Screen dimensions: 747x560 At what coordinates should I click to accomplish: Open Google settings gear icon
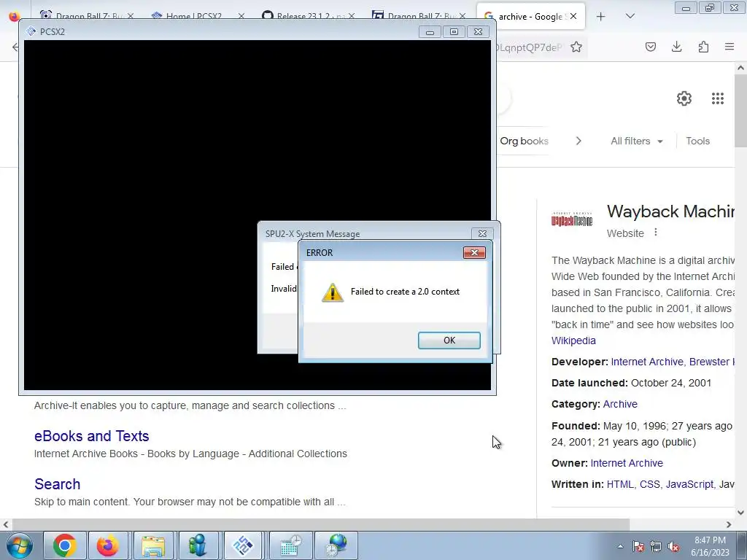pos(684,98)
